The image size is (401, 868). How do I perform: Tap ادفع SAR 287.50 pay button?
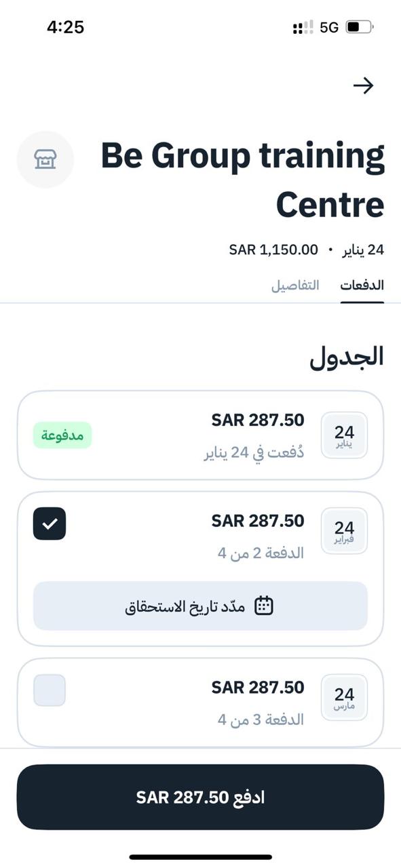[x=200, y=797]
